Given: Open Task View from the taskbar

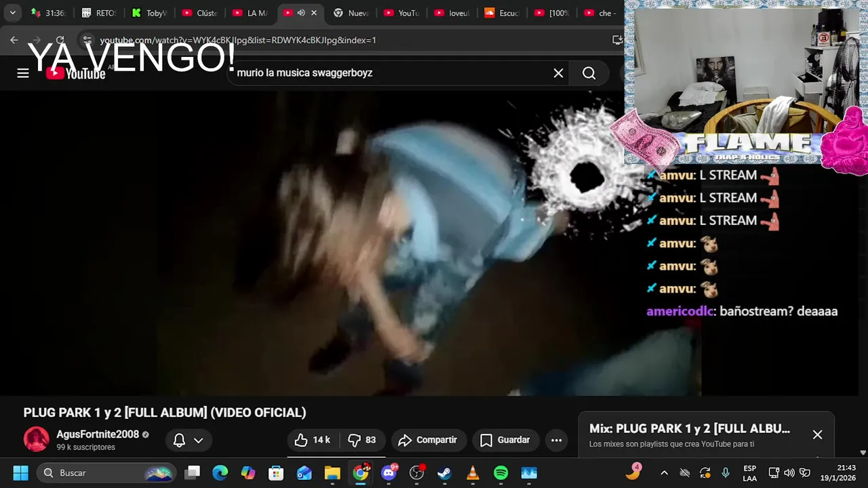Looking at the screenshot, I should tap(193, 472).
